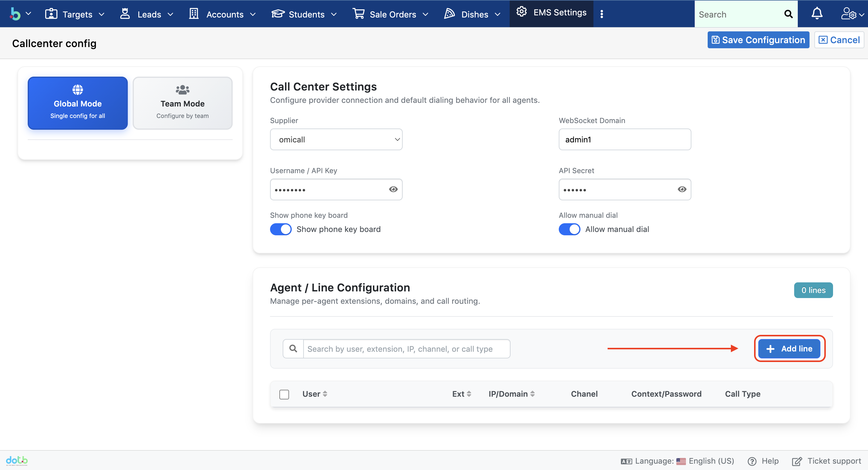
Task: Expand the Sale Orders dropdown arrow
Action: pos(425,14)
